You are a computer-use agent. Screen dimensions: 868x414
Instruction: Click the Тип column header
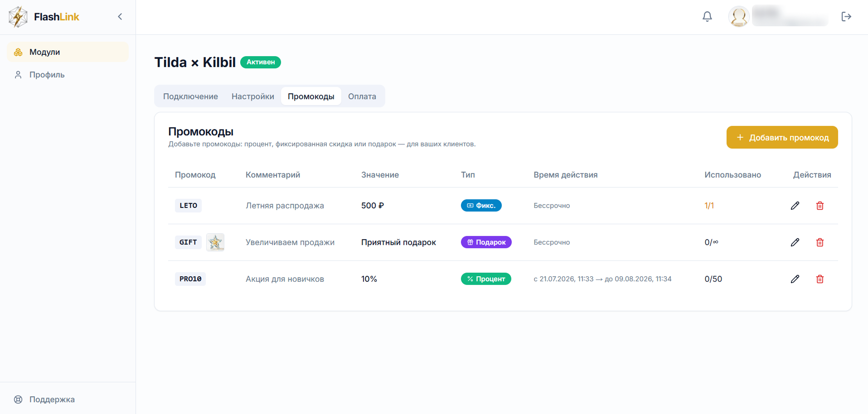(468, 175)
